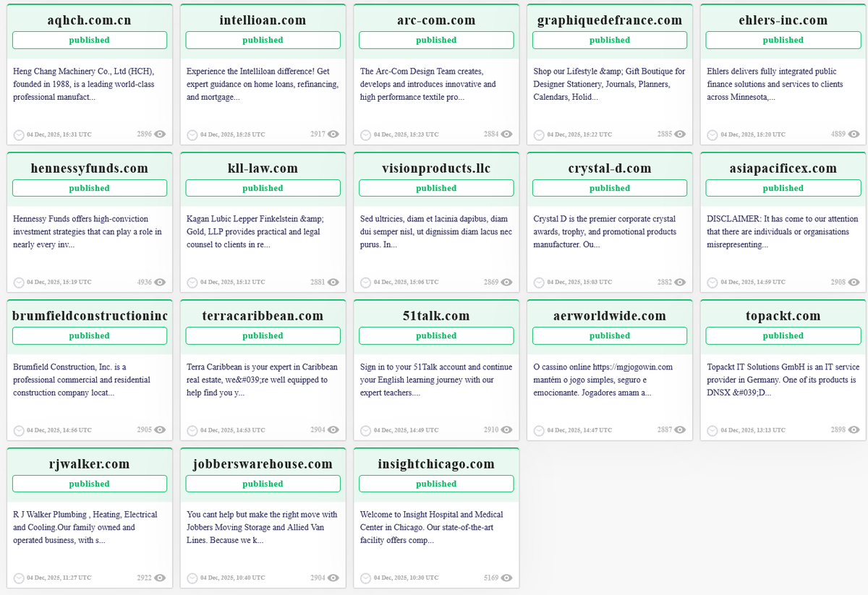Click the Kagan Lubic Lepper Finkelstein description
868x595 pixels.
255,231
